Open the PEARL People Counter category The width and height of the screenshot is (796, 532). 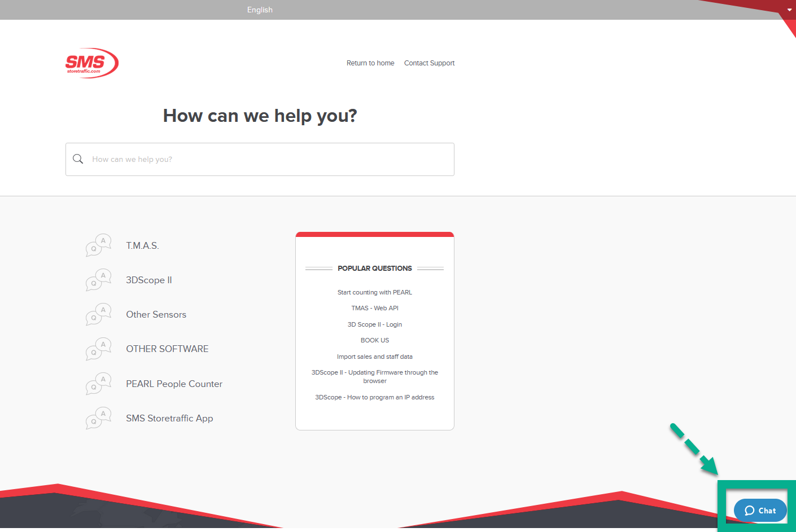(174, 384)
